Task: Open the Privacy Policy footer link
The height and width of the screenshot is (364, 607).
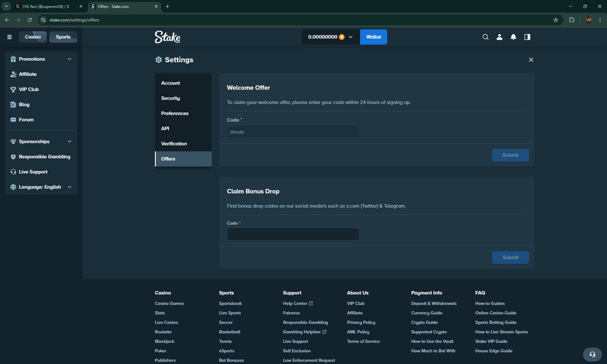Action: tap(361, 322)
